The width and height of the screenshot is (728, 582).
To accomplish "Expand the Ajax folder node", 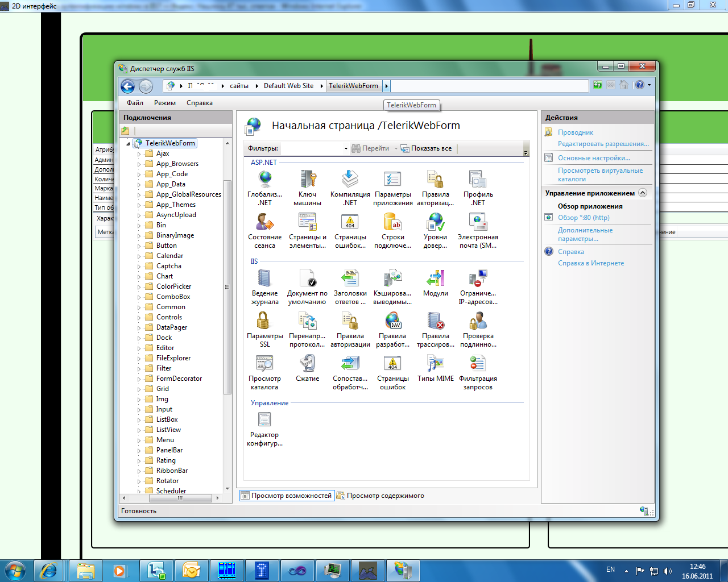I will tap(139, 153).
